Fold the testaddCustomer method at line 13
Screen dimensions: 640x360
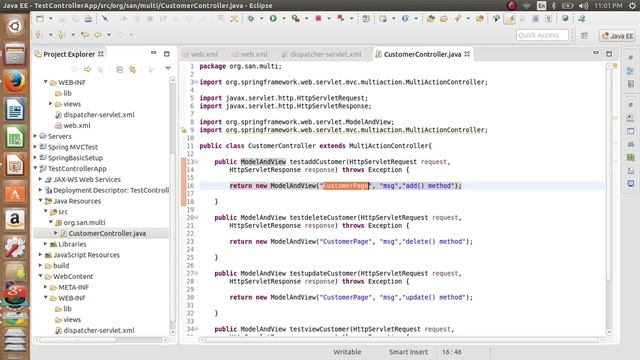point(196,162)
